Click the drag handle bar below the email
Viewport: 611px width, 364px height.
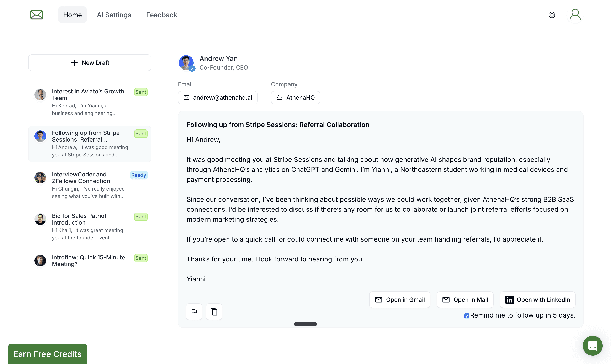pyautogui.click(x=305, y=324)
